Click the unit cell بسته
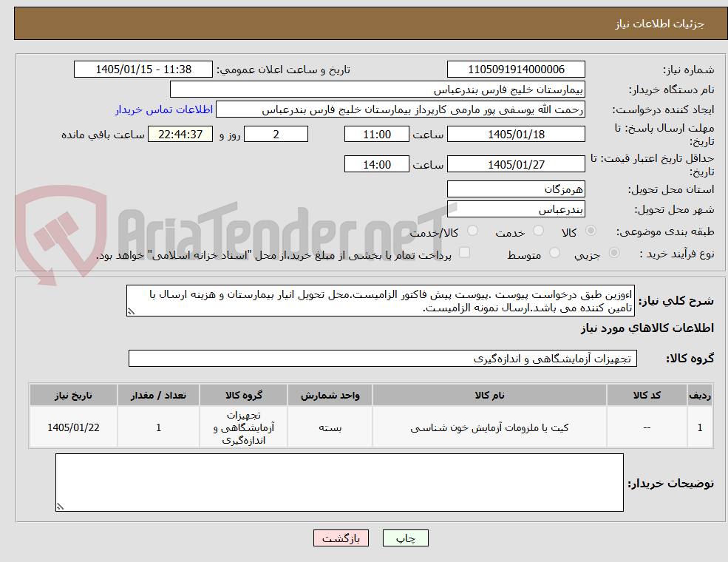The width and height of the screenshot is (728, 562). [x=330, y=427]
